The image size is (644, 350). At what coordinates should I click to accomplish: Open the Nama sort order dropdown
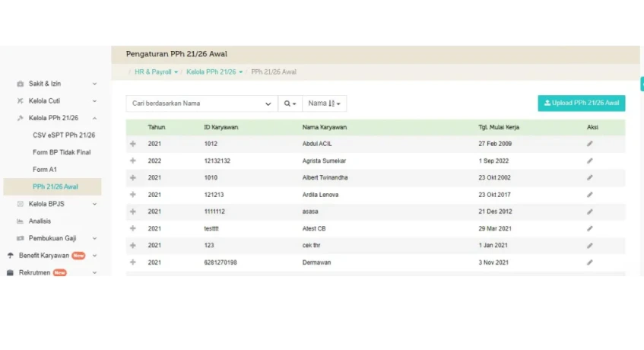click(325, 103)
